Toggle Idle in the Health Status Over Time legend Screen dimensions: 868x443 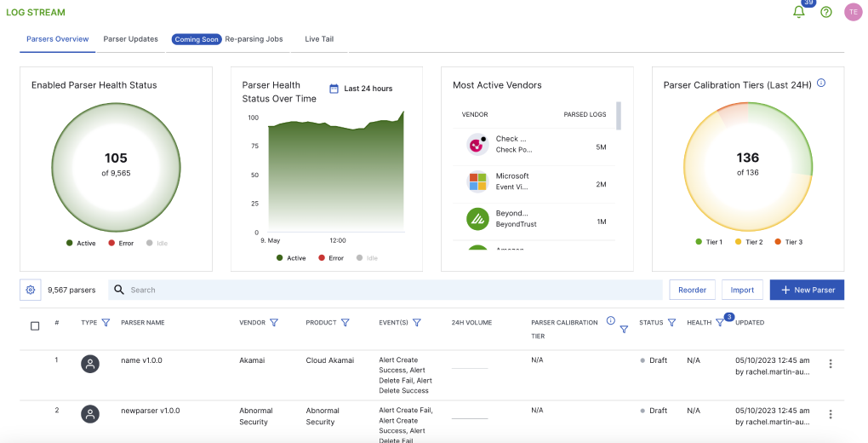point(367,258)
